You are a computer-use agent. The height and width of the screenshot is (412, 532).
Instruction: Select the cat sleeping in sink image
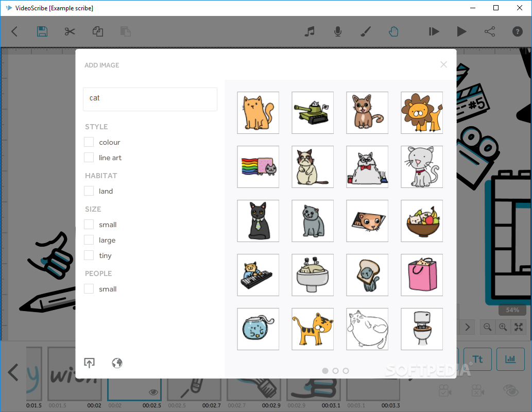coord(313,275)
